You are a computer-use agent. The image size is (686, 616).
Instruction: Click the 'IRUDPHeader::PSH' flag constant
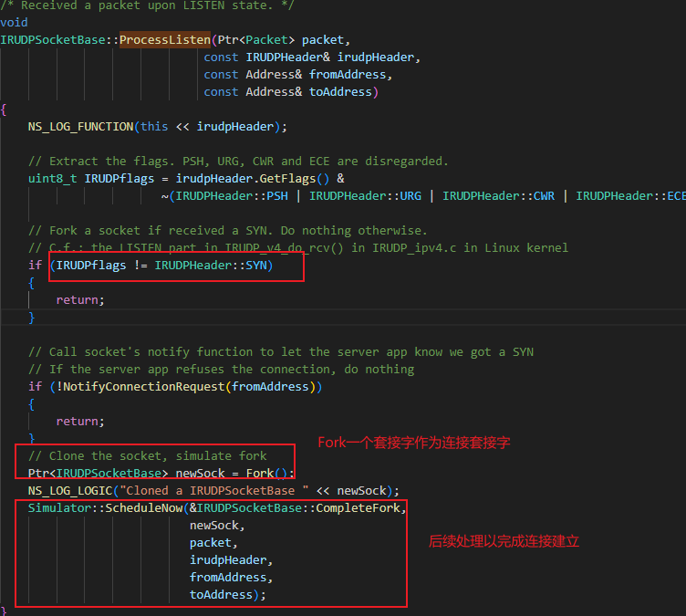pyautogui.click(x=232, y=195)
